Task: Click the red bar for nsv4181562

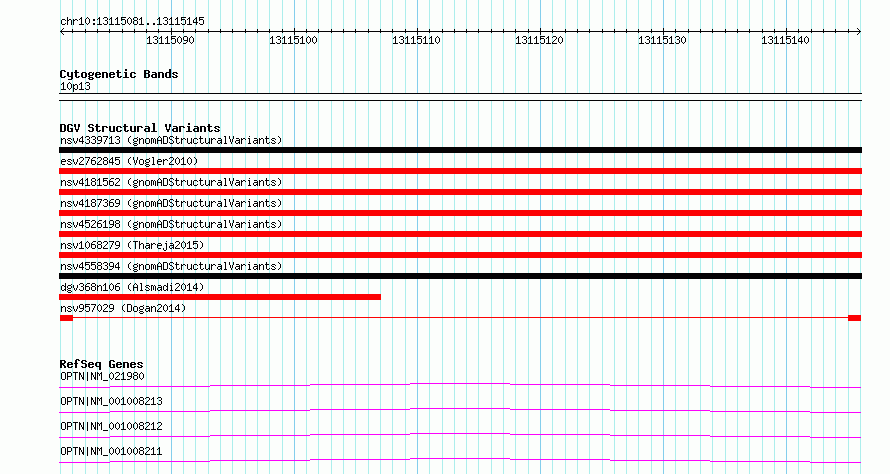Action: click(460, 192)
